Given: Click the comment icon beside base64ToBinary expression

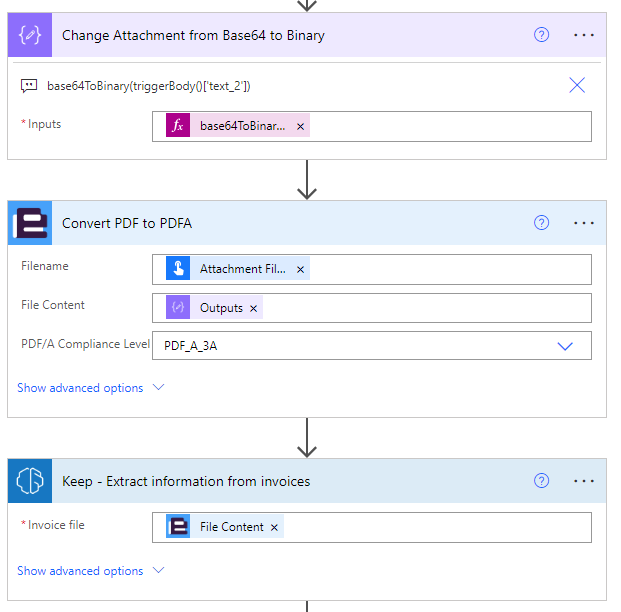Looking at the screenshot, I should [x=29, y=86].
